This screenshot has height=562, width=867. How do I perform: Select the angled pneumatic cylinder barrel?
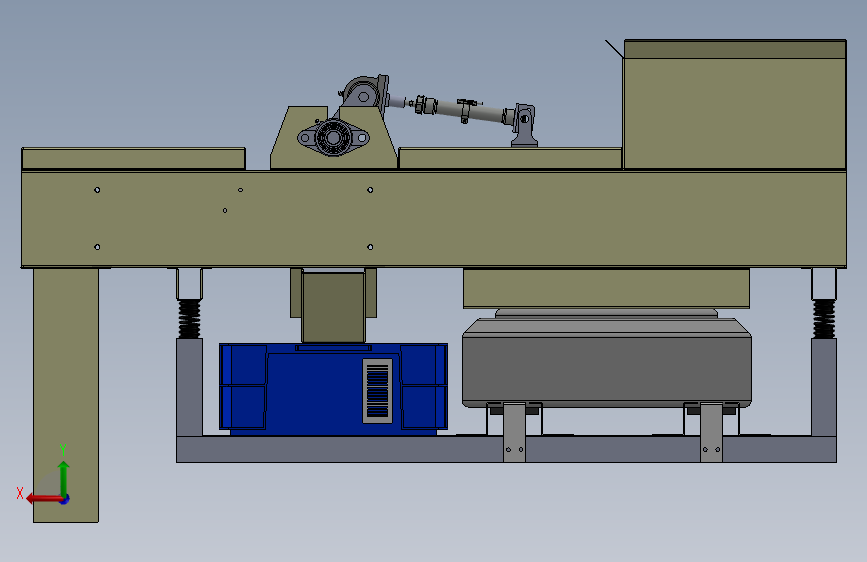pos(469,111)
